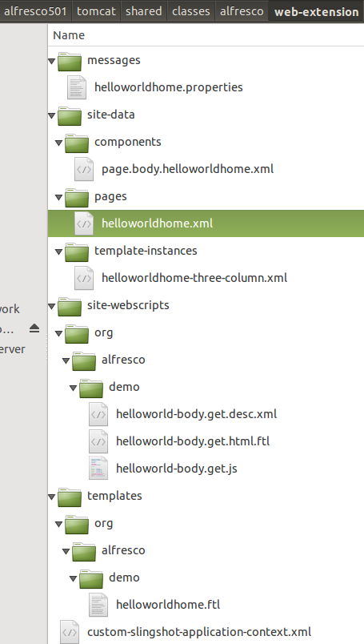The image size is (364, 644).
Task: Click the demo folder icon under site-webscripts
Action: 91,388
